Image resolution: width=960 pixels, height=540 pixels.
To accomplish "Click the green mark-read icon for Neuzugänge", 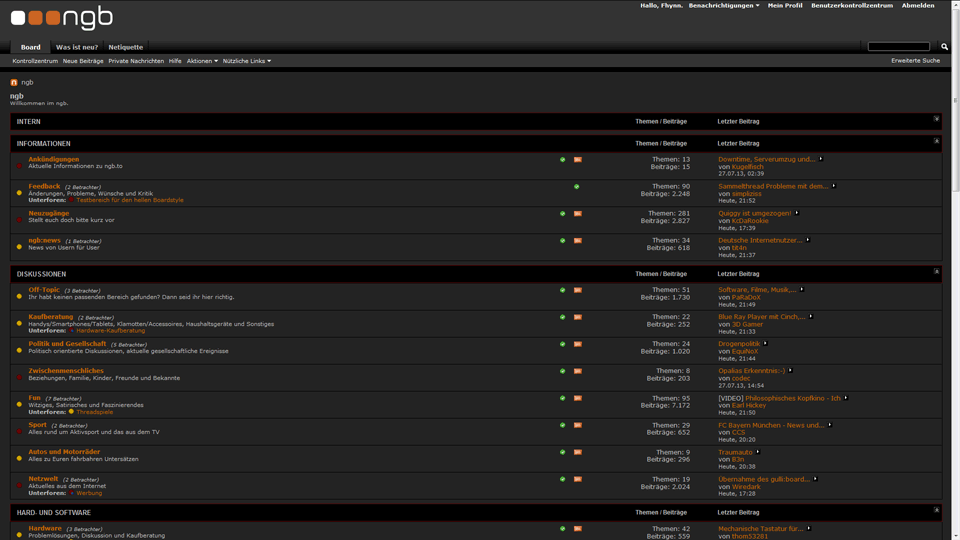I will tap(562, 214).
